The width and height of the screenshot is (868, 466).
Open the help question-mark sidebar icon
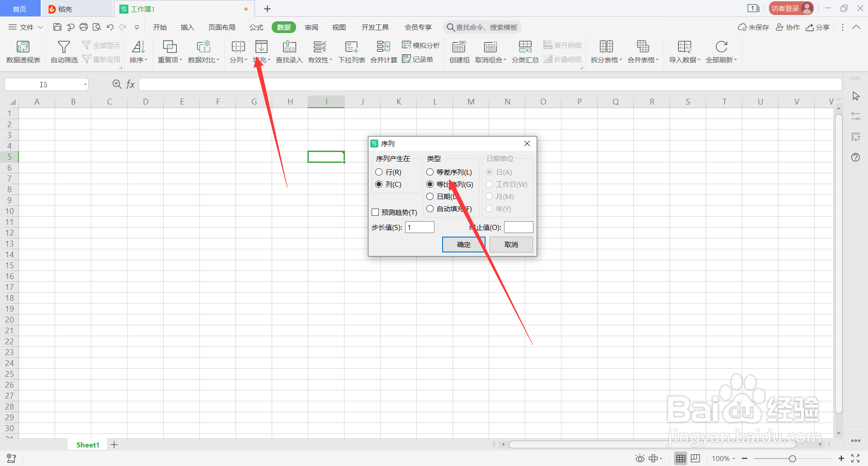point(855,157)
